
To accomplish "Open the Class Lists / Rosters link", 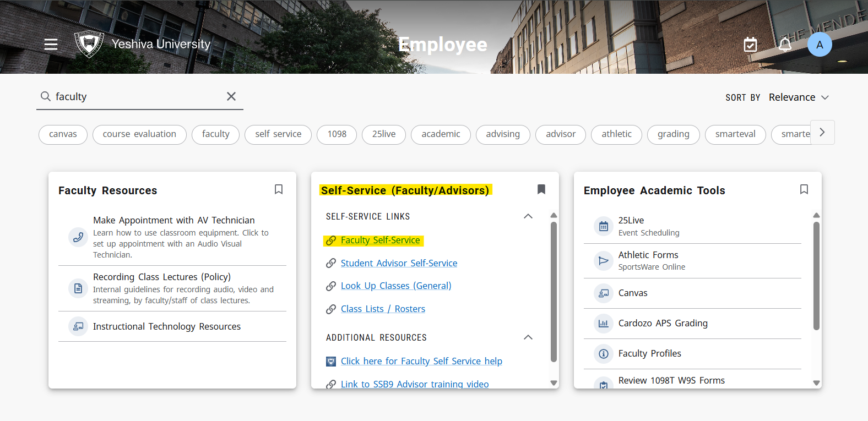I will 383,309.
